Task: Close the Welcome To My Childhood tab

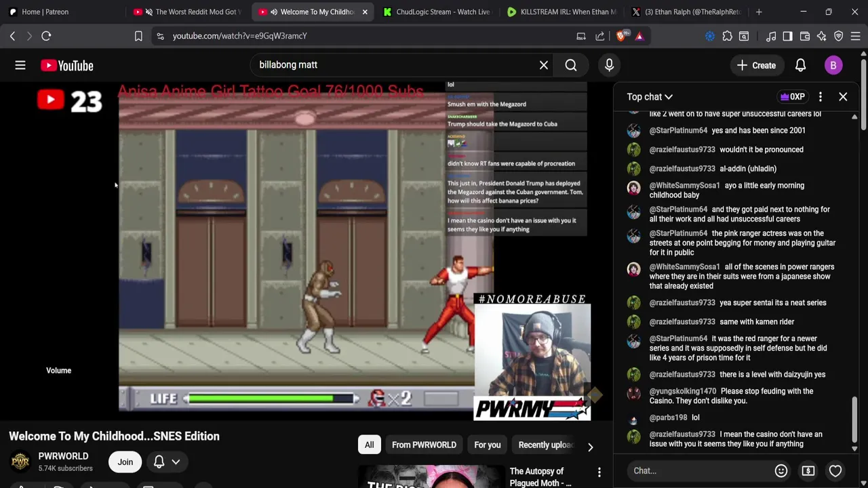Action: (x=365, y=12)
